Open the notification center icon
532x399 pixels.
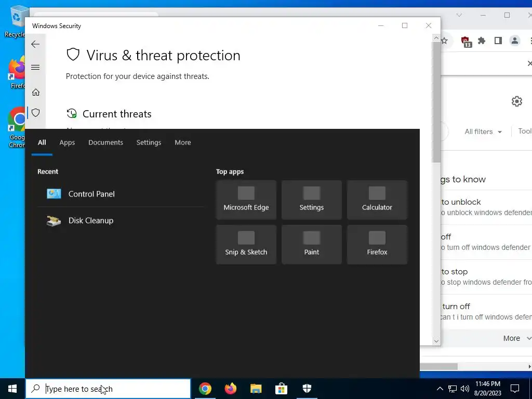tap(515, 389)
